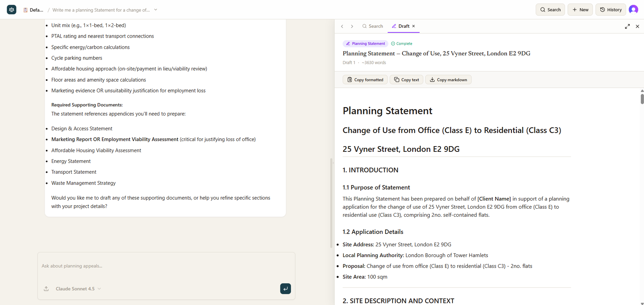Viewport: 644px width, 305px height.
Task: Click the draft document scrollbar thumb
Action: [x=642, y=99]
